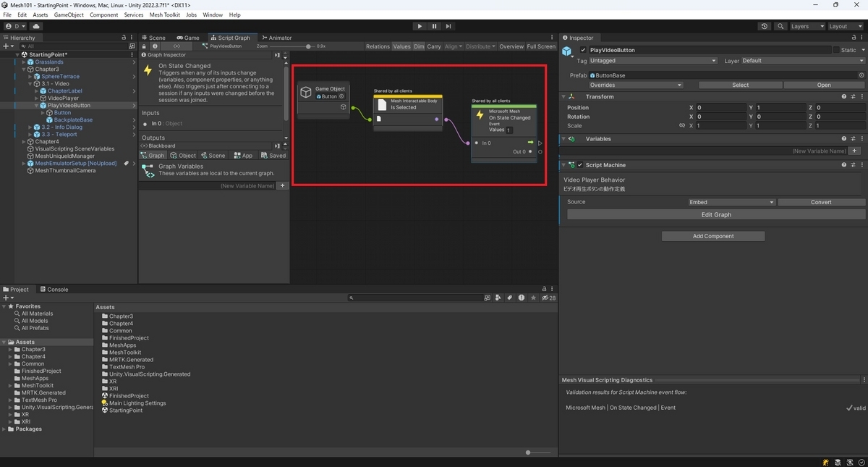Open Transform component help icon

844,96
